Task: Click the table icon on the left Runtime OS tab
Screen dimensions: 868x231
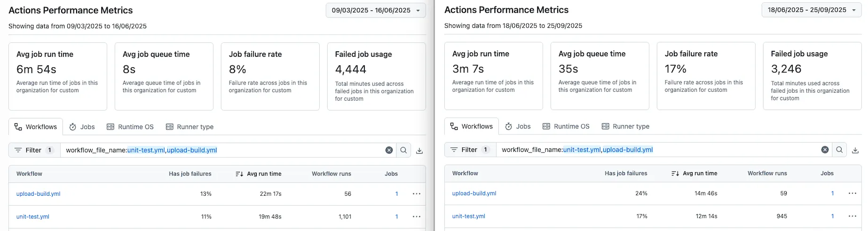Action: pos(110,127)
